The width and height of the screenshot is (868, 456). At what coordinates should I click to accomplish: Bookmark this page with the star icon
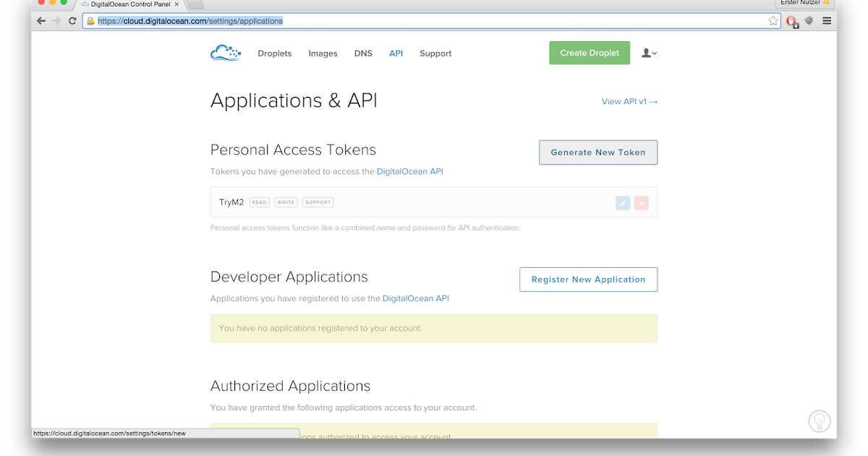coord(773,21)
